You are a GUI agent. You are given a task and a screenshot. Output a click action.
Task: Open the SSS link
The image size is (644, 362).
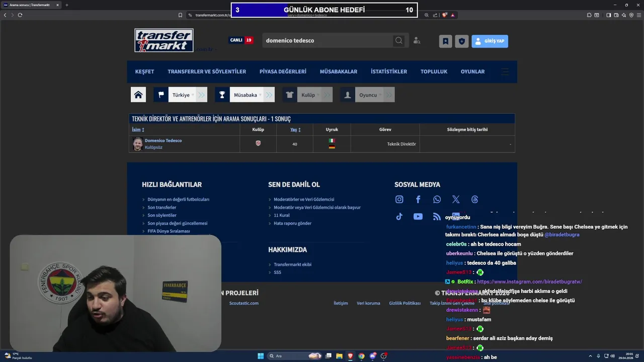click(277, 273)
